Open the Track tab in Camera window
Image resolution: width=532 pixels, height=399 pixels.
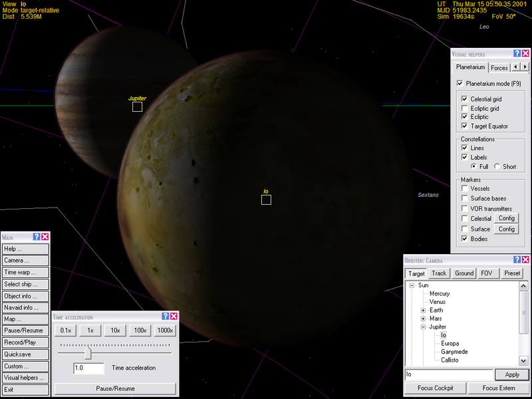439,273
